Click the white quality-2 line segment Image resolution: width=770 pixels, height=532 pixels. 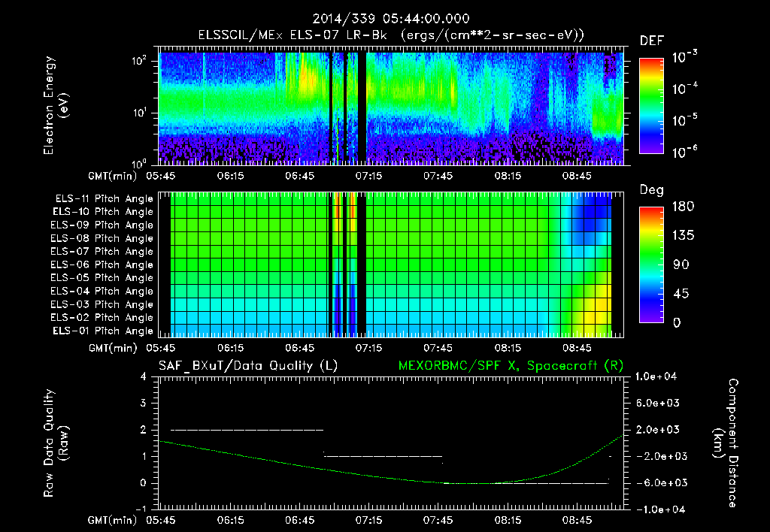pos(247,430)
